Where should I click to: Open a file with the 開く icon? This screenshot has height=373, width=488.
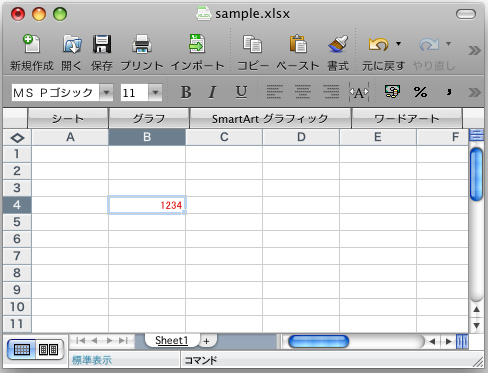[72, 44]
